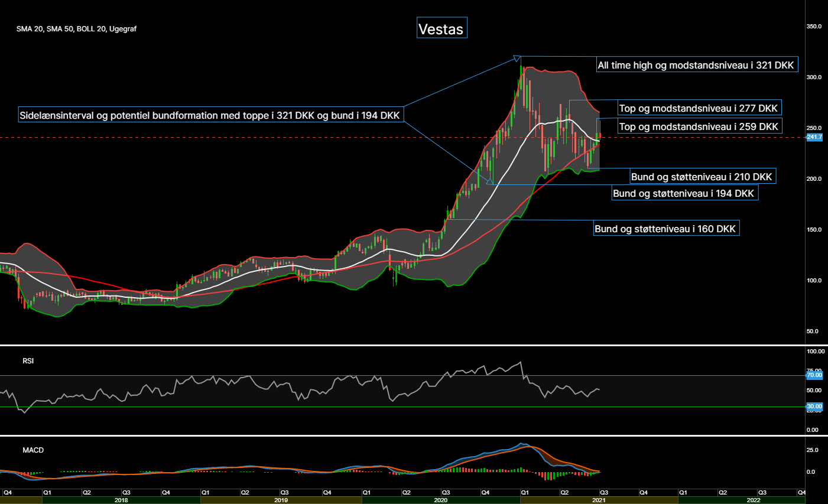Click the RSI 70.00 level tag
The image size is (828, 504).
pyautogui.click(x=814, y=375)
